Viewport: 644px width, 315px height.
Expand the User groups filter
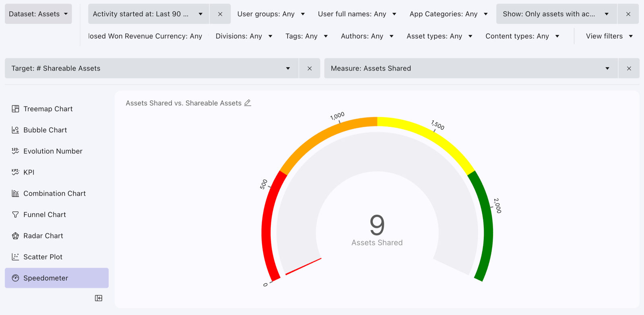click(x=271, y=14)
